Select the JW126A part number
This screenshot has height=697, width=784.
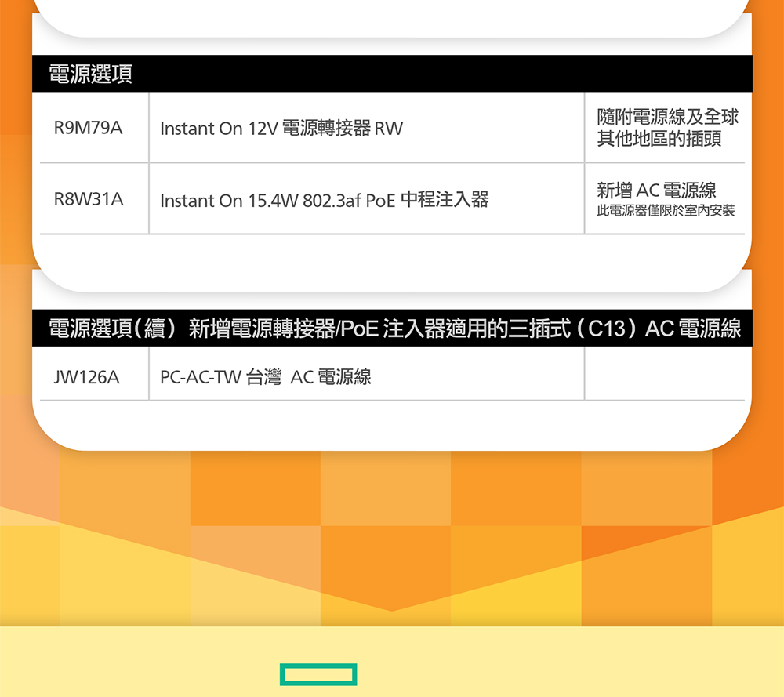click(86, 377)
